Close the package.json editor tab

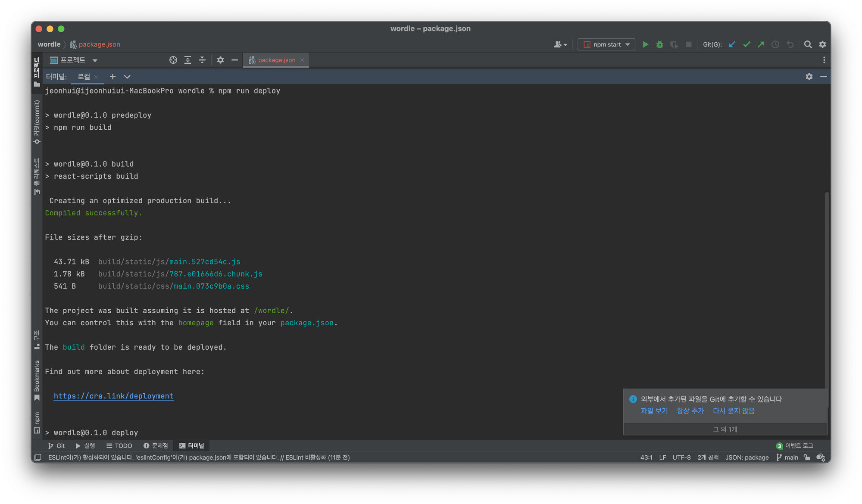302,60
